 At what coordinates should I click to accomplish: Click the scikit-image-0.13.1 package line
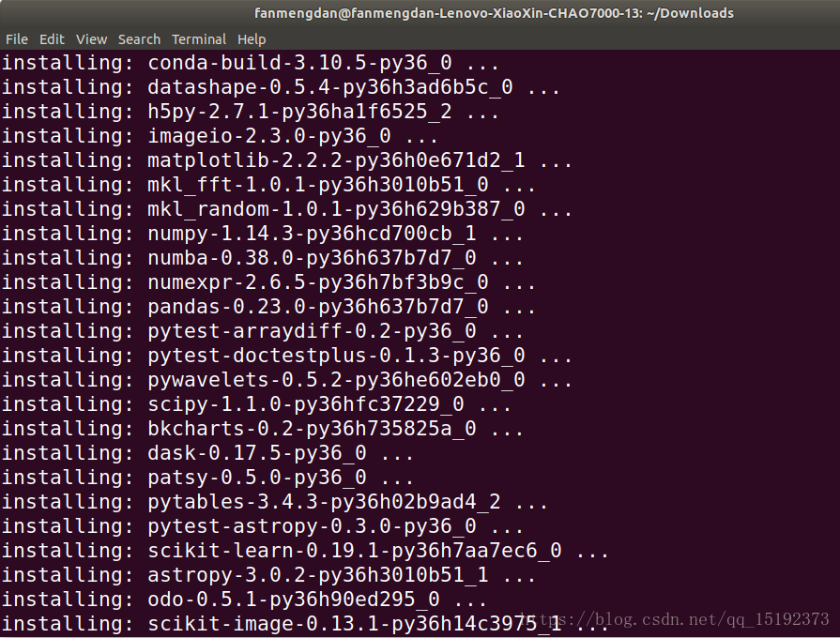pyautogui.click(x=305, y=624)
